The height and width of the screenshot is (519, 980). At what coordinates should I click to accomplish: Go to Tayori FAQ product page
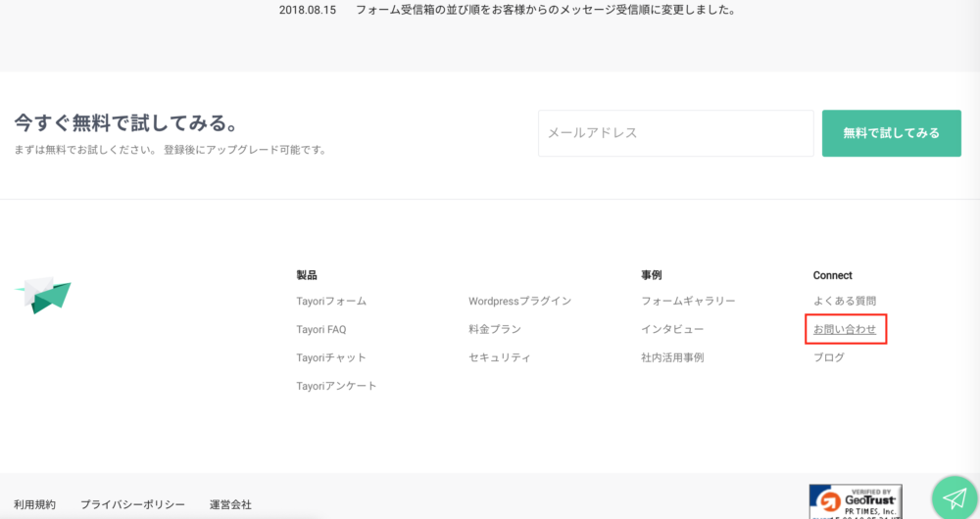point(320,329)
